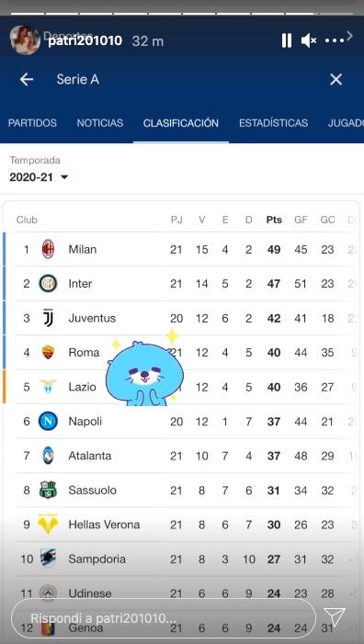The width and height of the screenshot is (364, 644).
Task: Select the Napoli crest icon
Action: [x=48, y=422]
